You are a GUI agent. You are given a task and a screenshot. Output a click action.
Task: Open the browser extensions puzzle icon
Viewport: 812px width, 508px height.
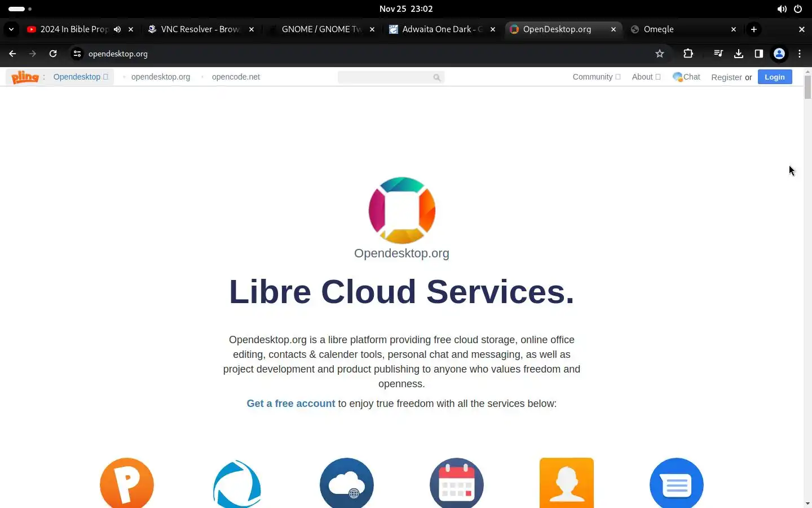click(x=688, y=54)
